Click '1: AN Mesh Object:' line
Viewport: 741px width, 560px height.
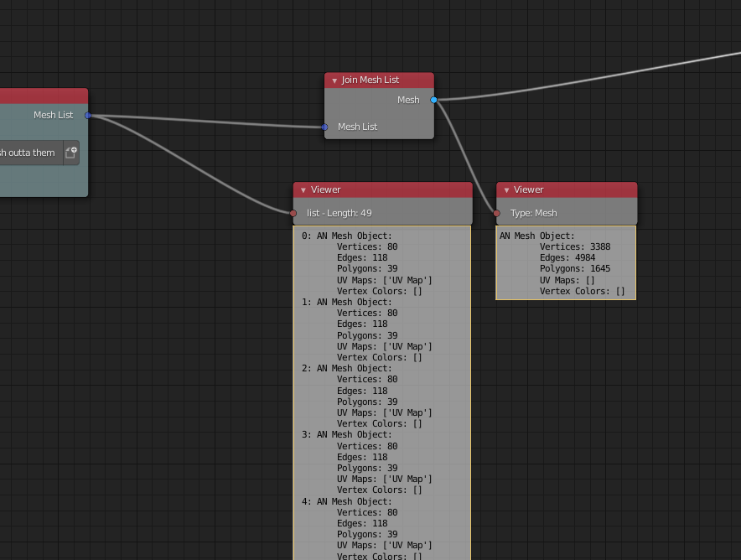[347, 302]
